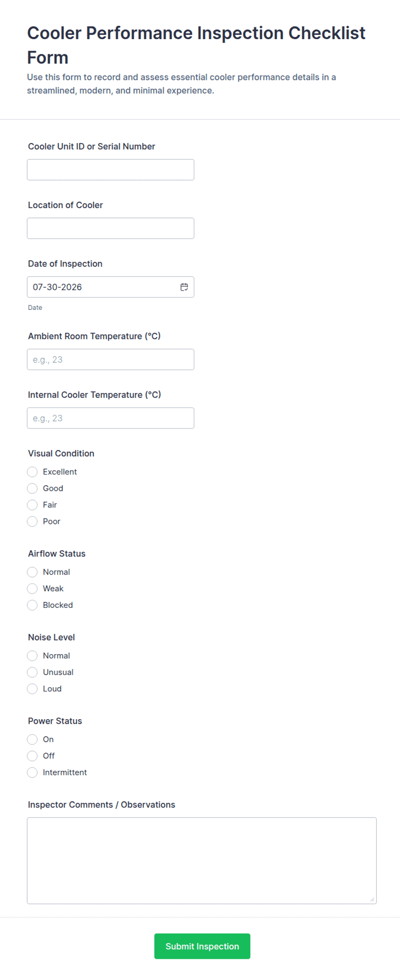This screenshot has height=980, width=400.
Task: Select Normal under Noise Level
Action: tap(32, 656)
